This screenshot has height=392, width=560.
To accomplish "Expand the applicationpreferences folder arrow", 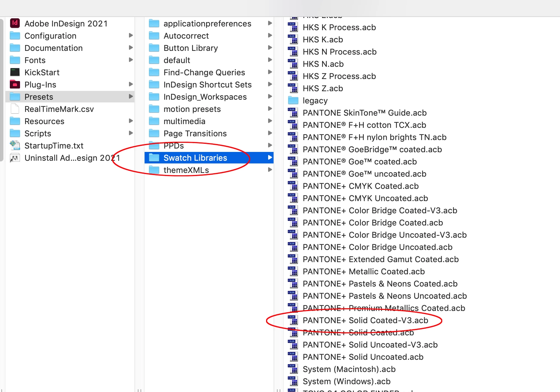I will (x=270, y=23).
